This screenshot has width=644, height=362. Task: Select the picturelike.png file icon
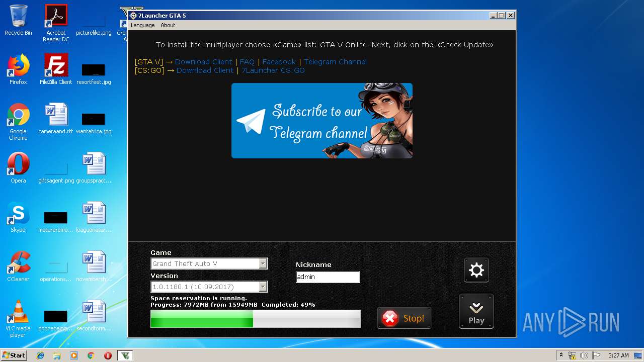pos(94,23)
